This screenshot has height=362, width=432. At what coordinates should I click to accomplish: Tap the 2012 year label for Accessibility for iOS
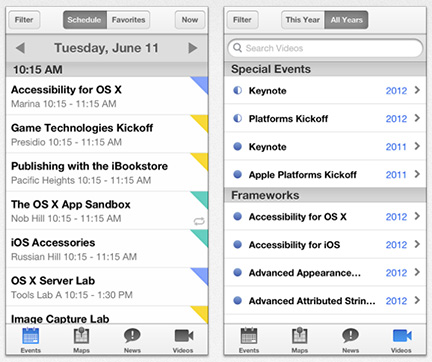pyautogui.click(x=396, y=245)
